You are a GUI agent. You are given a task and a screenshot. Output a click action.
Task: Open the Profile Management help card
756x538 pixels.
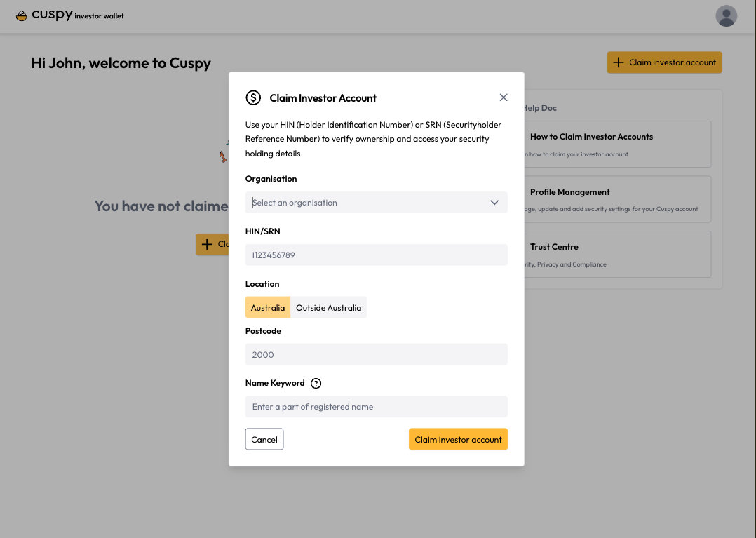617,199
